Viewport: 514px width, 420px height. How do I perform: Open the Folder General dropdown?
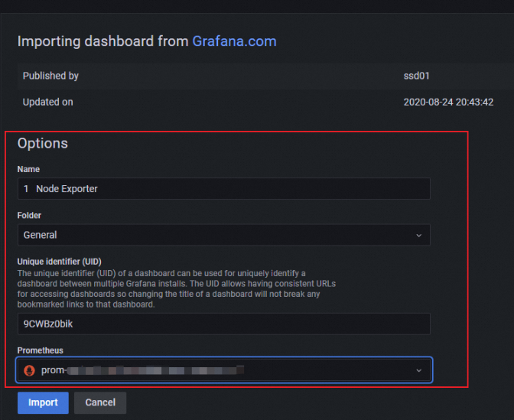pyautogui.click(x=224, y=235)
